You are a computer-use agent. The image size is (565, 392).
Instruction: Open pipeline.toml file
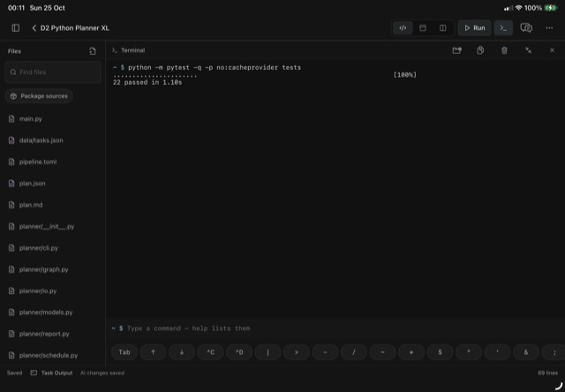click(x=53, y=162)
